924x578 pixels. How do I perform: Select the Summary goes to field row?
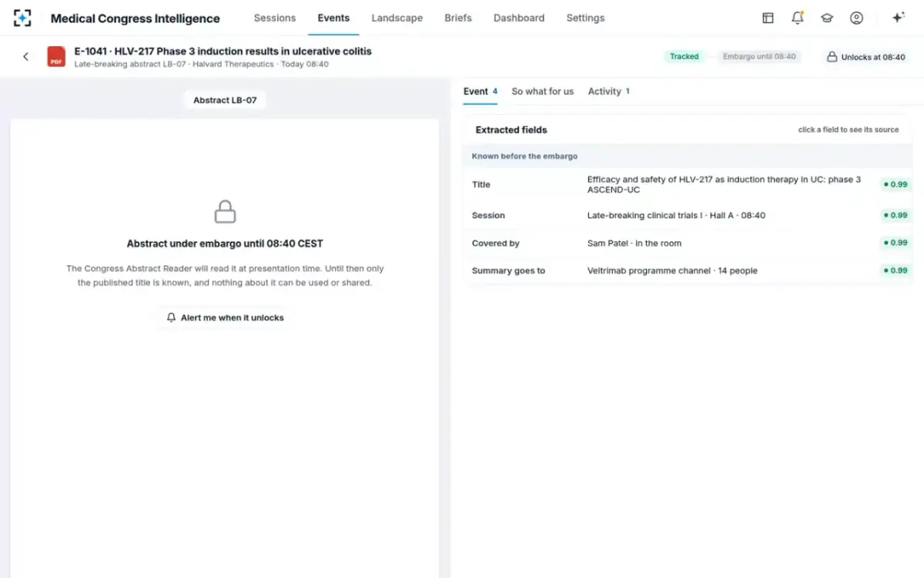click(688, 271)
